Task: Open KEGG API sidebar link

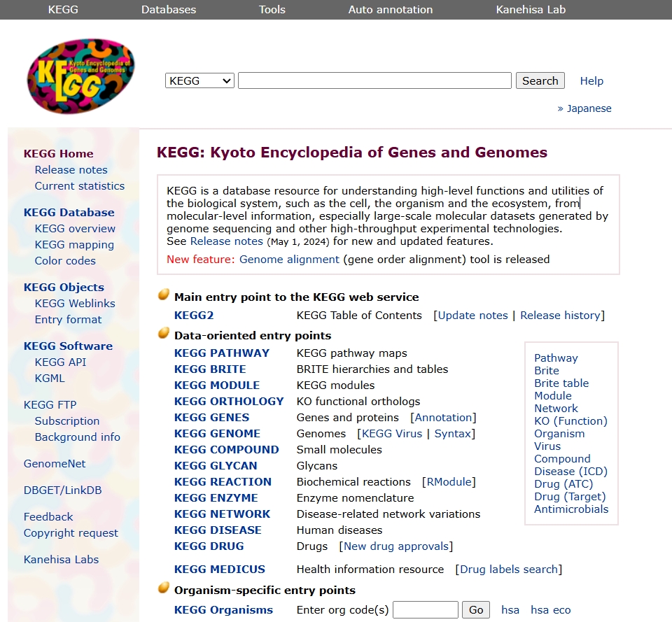Action: click(x=60, y=362)
